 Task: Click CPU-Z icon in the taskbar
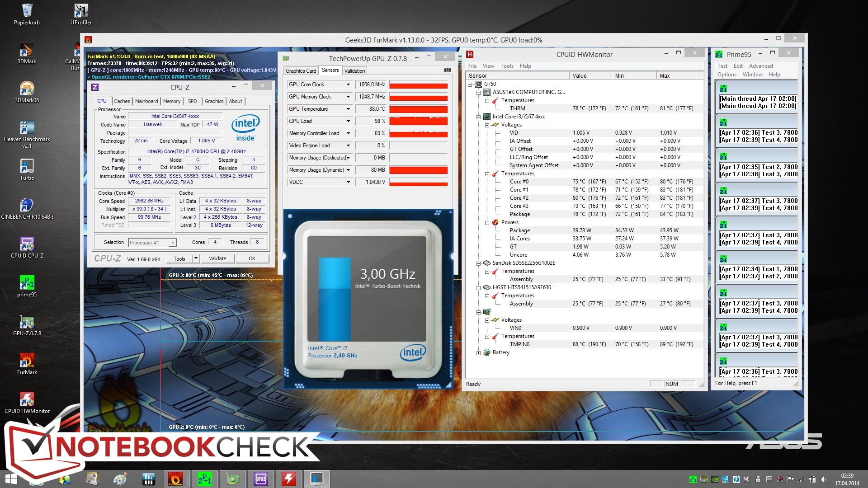coord(261,479)
